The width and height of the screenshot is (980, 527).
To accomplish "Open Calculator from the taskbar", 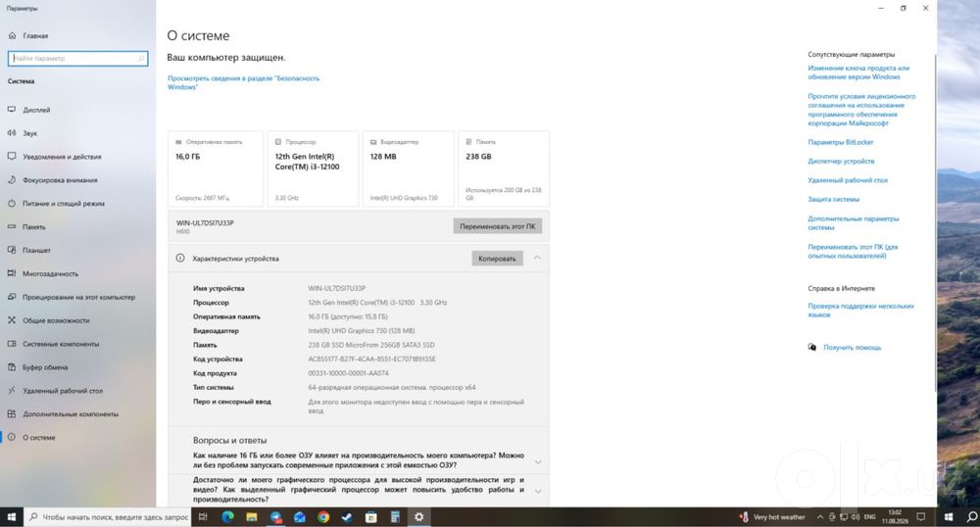I will coord(395,517).
